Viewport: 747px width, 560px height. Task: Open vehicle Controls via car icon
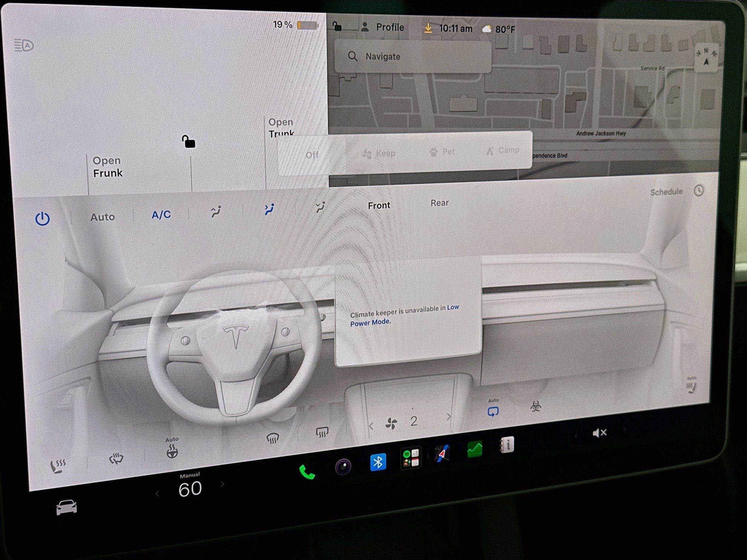[x=67, y=507]
